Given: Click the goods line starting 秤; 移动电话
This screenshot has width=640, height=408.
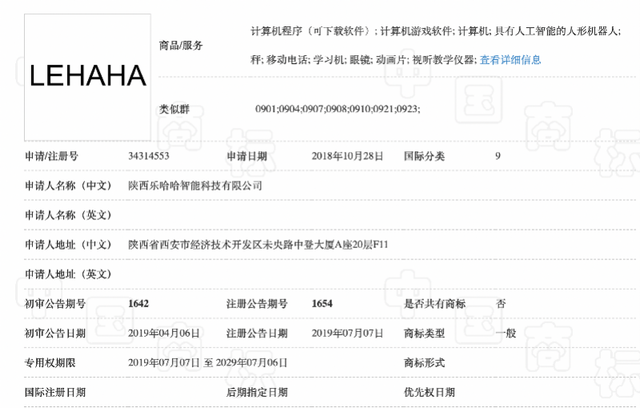Looking at the screenshot, I should pyautogui.click(x=363, y=60).
